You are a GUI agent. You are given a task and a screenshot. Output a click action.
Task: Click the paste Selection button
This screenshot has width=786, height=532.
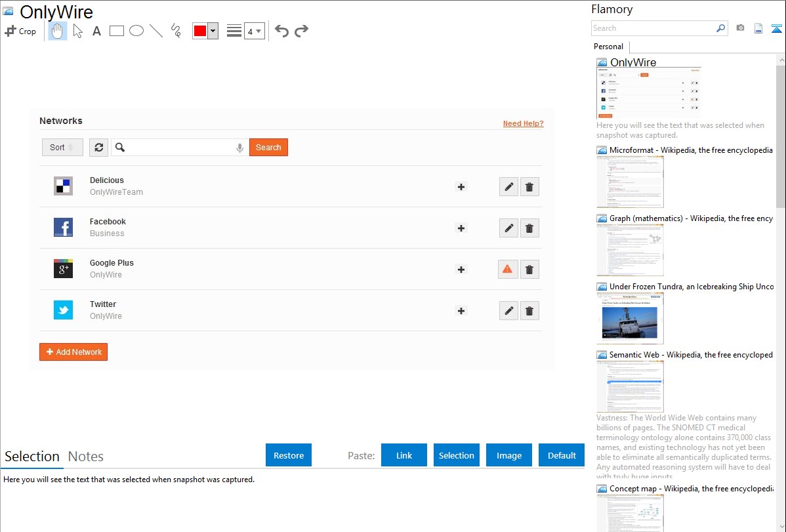click(x=456, y=455)
